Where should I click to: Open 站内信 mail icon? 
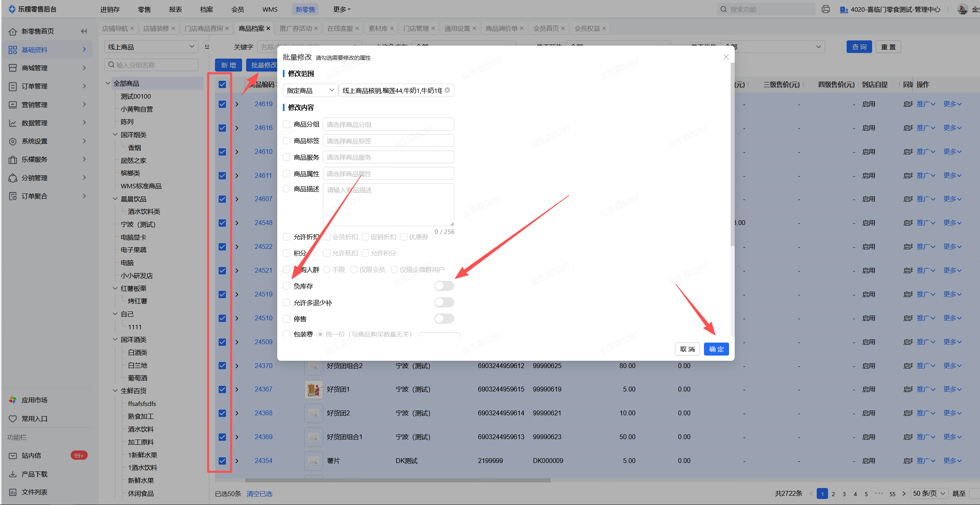click(13, 455)
